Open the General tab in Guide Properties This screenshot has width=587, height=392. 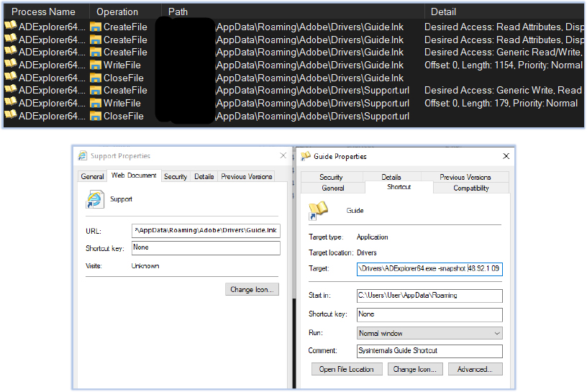coord(333,188)
